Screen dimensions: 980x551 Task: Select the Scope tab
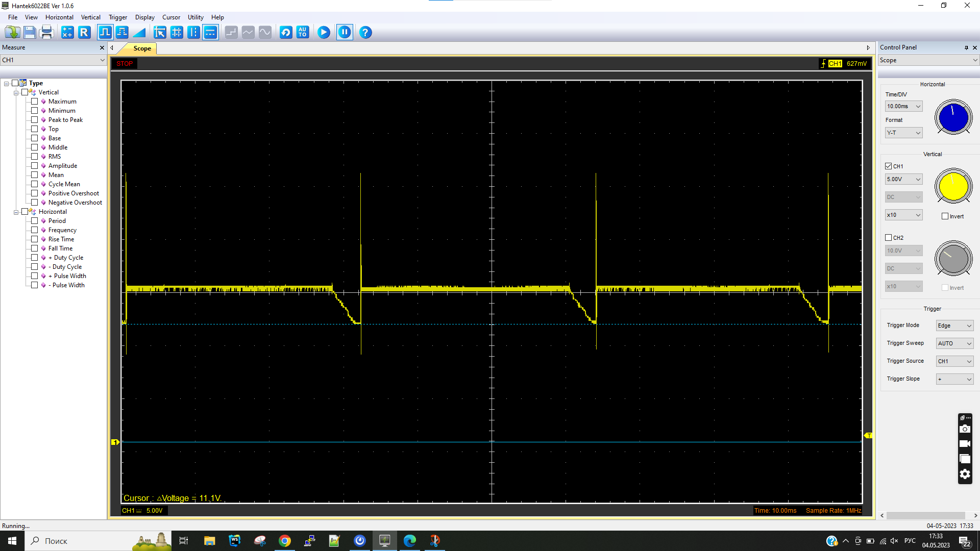click(142, 48)
